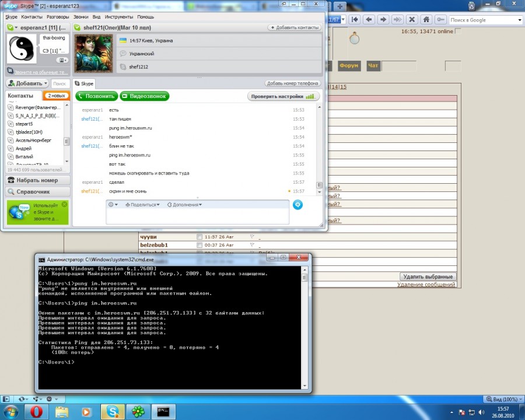Open the Контакты menu in the menu bar

coord(32,17)
